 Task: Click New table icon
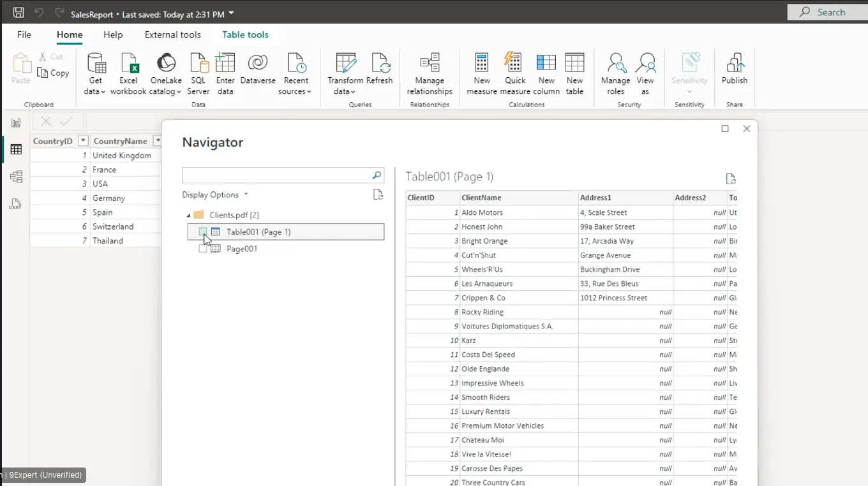pos(574,63)
